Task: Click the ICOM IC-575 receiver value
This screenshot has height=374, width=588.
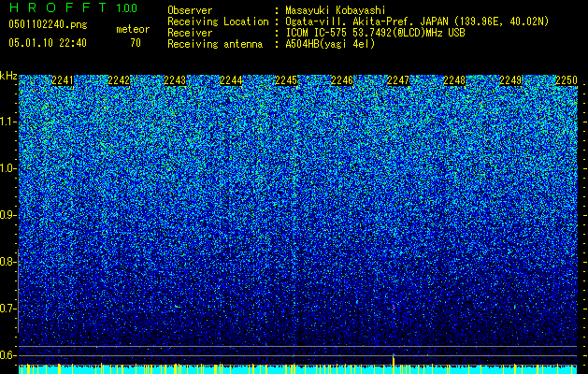Action: pyautogui.click(x=375, y=33)
